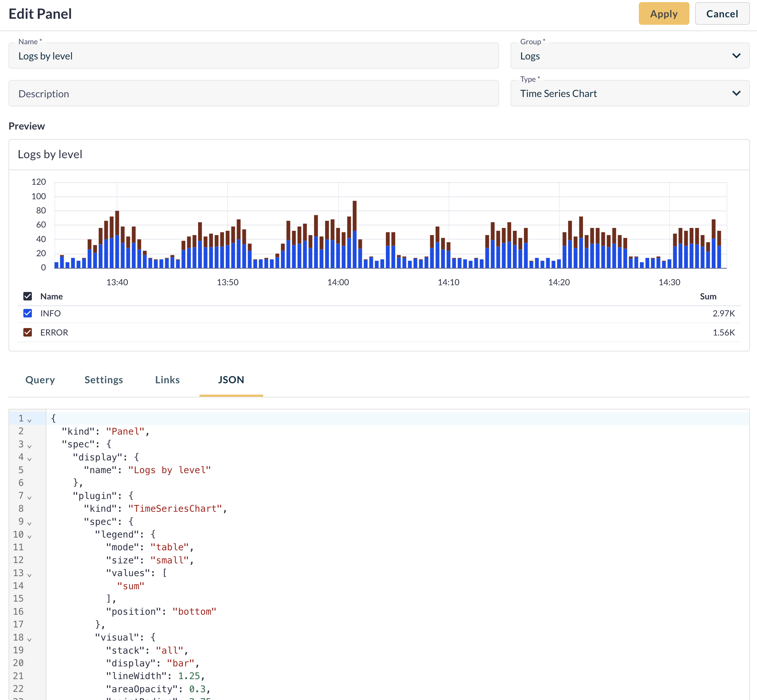The height and width of the screenshot is (700, 757).
Task: Collapse the JSON root object at line 1
Action: [x=30, y=420]
